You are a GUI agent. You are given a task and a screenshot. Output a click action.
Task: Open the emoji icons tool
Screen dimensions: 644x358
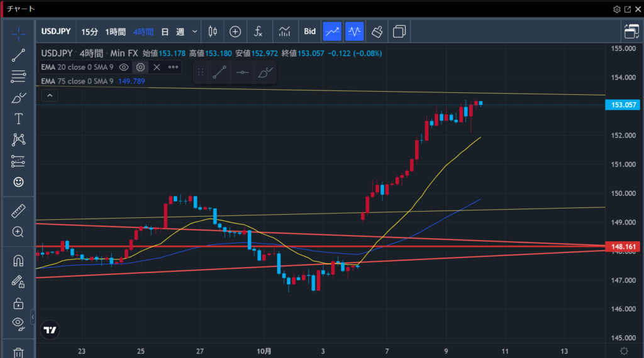[x=18, y=182]
